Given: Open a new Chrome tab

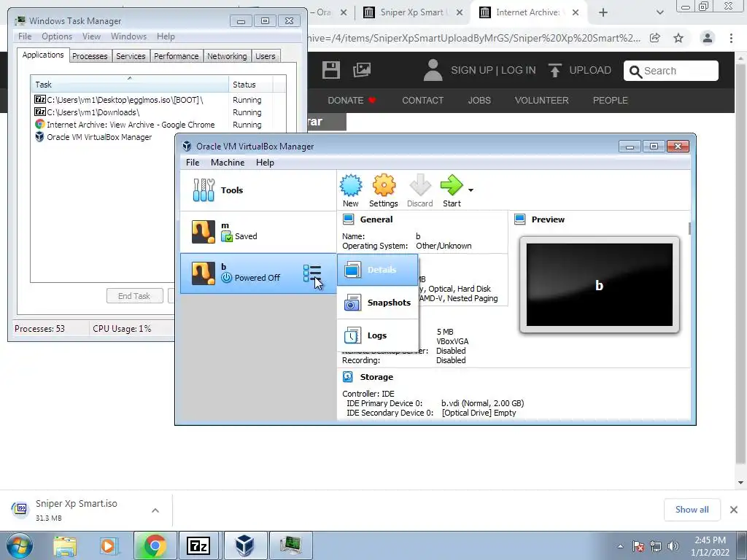Looking at the screenshot, I should tap(603, 12).
